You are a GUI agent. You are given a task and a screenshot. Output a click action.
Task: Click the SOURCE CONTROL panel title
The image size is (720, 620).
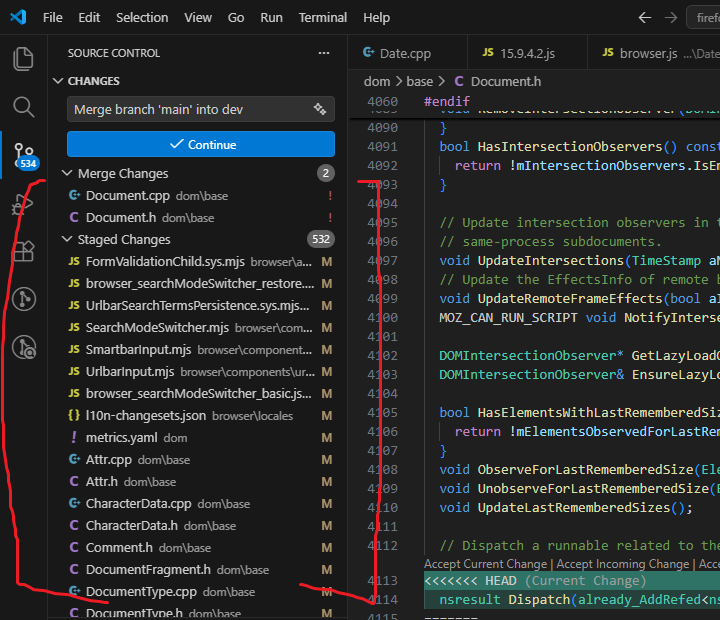(x=114, y=53)
